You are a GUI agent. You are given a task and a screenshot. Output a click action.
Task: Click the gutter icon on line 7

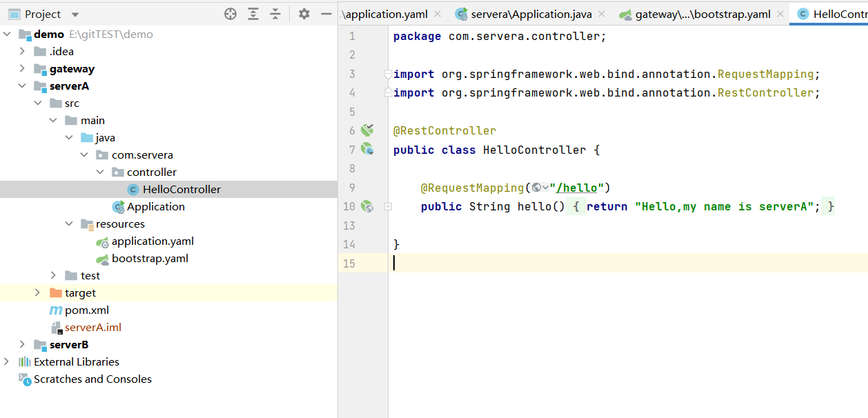pos(367,149)
